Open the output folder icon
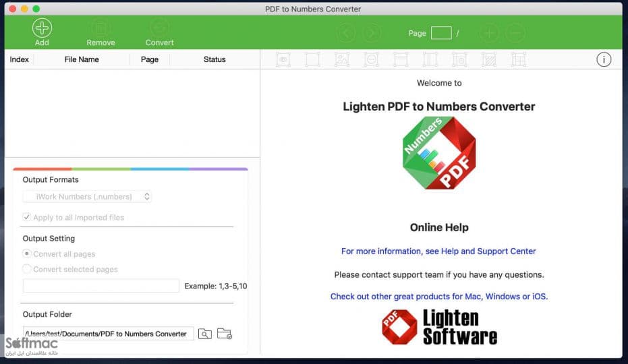The height and width of the screenshot is (364, 628). coord(224,333)
